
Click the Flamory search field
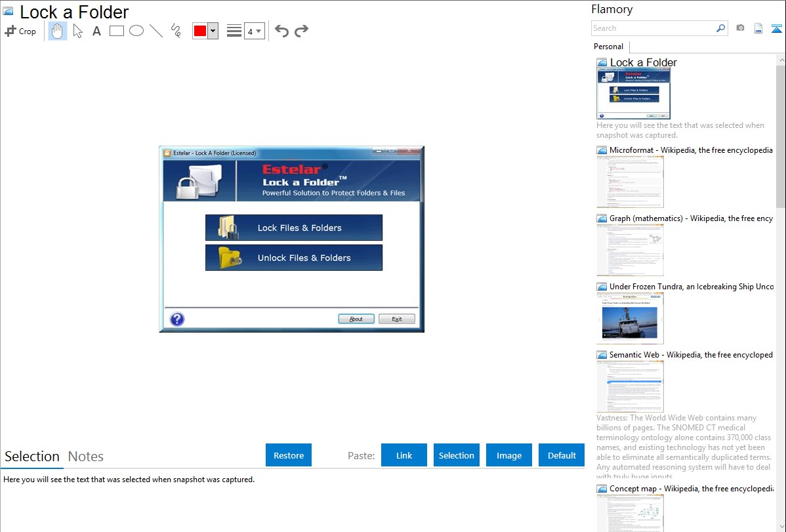[x=653, y=28]
